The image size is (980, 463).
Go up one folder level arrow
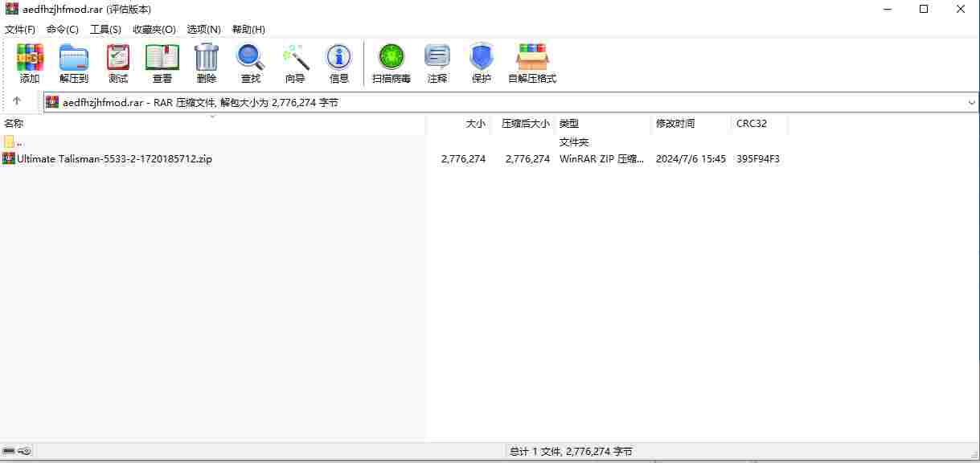click(17, 102)
